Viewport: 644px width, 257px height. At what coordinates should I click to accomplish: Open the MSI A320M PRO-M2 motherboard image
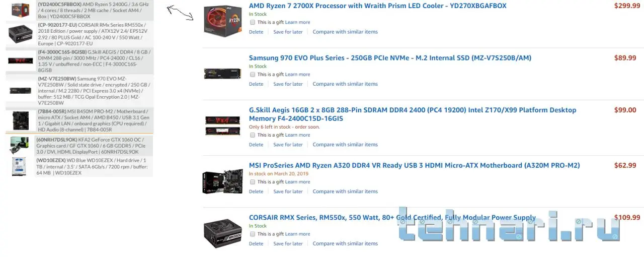(223, 182)
